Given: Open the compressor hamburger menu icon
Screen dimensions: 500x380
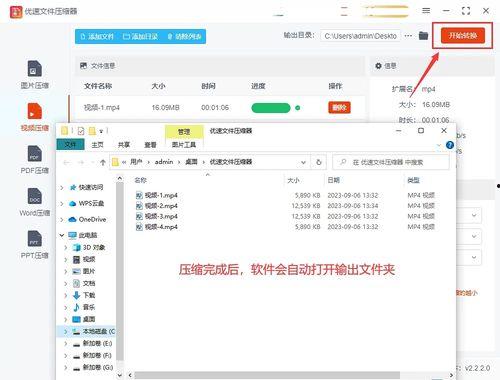Looking at the screenshot, I should [x=426, y=11].
